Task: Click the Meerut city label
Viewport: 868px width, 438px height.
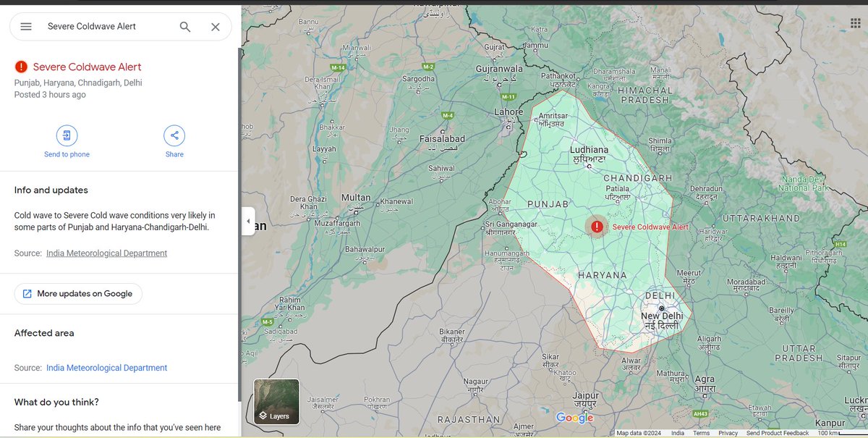Action: (689, 273)
